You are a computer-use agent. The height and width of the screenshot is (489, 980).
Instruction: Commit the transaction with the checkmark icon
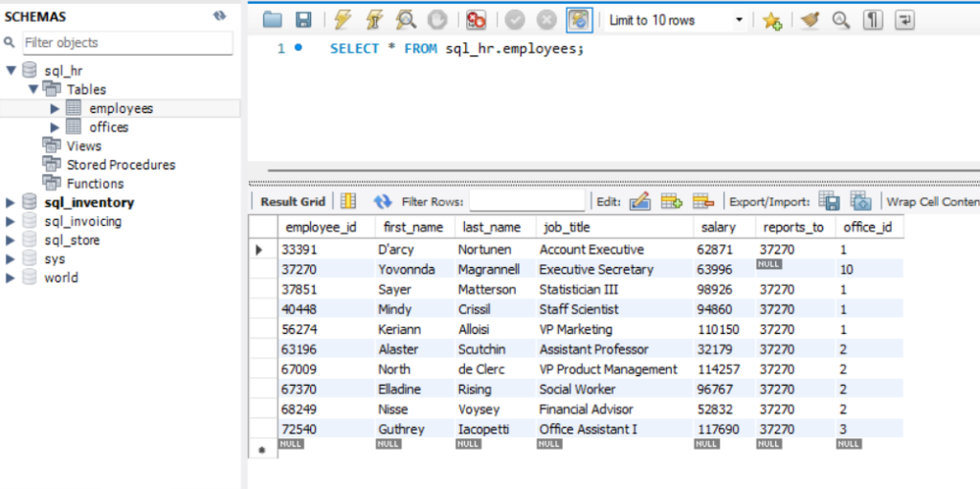coord(515,21)
